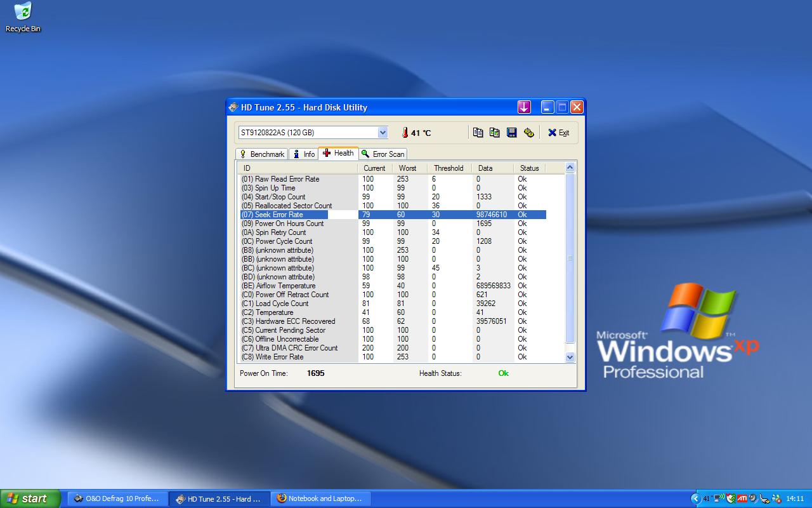This screenshot has height=508, width=812.
Task: Click the copy info to clipboard icon
Action: 478,133
